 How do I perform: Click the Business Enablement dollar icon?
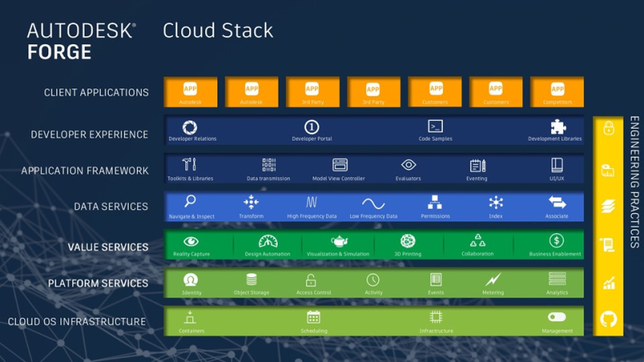pos(556,241)
